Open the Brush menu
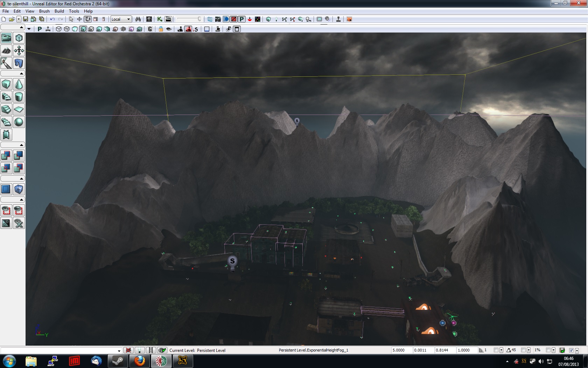Screen dimensions: 588x368 click(x=44, y=11)
